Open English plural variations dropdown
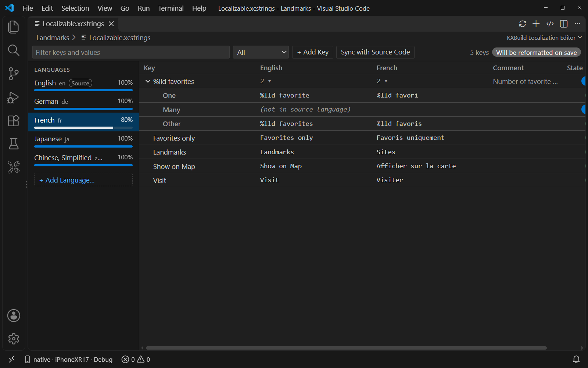588x368 pixels. pos(266,81)
